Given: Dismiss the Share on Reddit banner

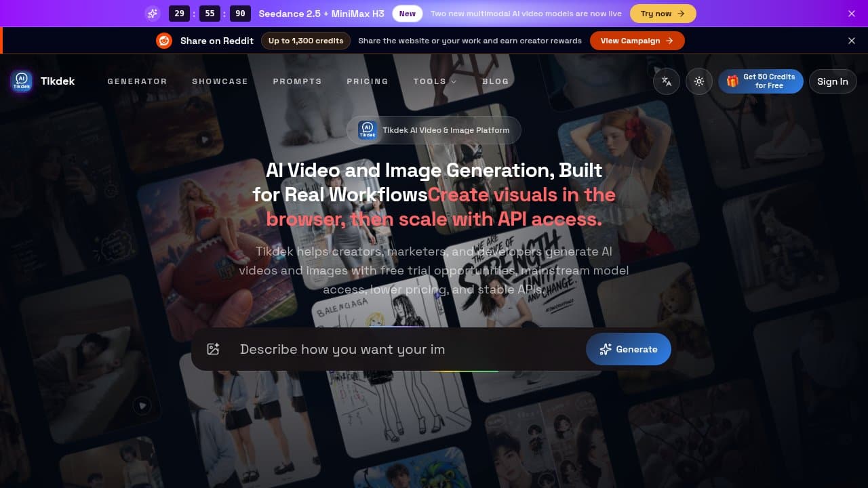Looking at the screenshot, I should pyautogui.click(x=852, y=41).
